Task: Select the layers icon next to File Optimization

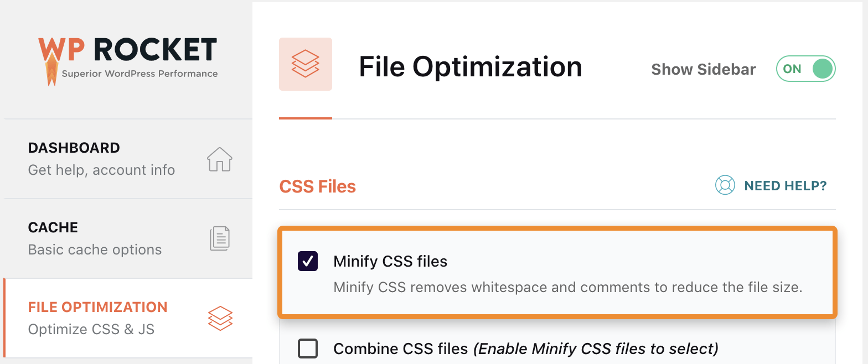Action: pyautogui.click(x=220, y=318)
